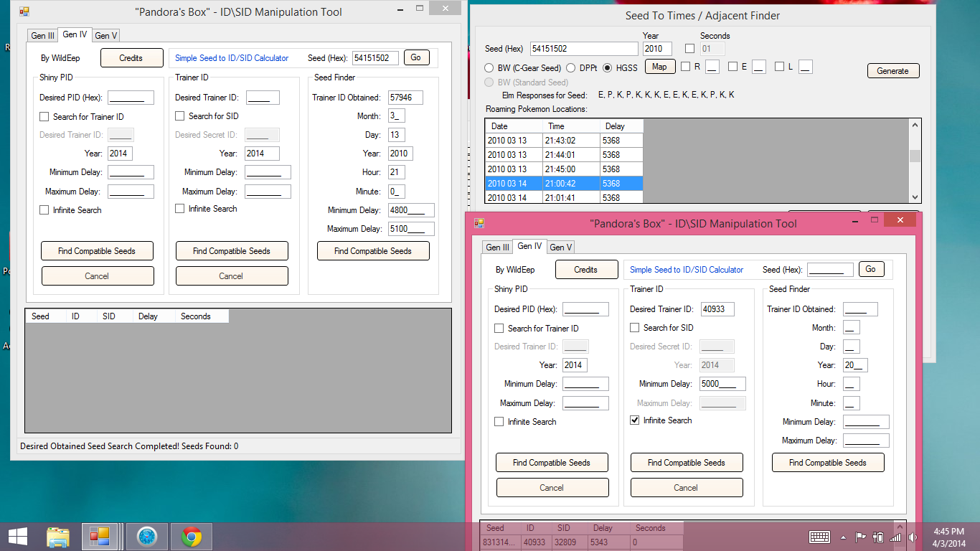Click the Time column header
The image size is (980, 551).
(571, 126)
